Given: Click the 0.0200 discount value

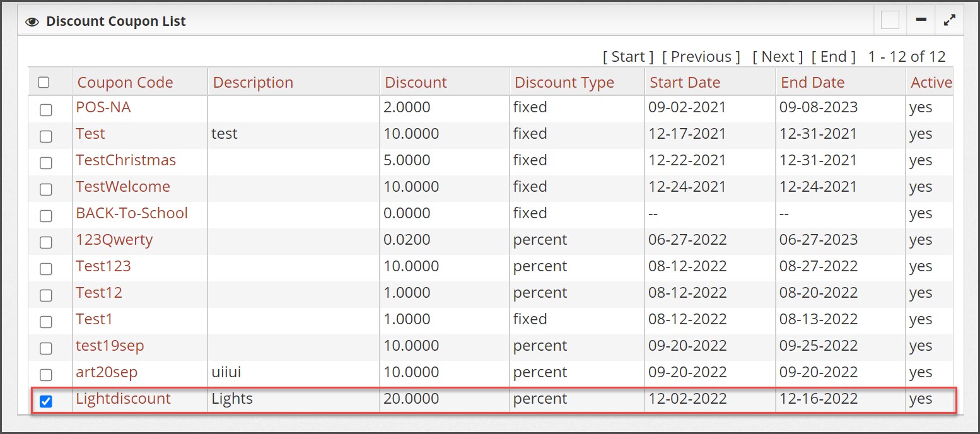Looking at the screenshot, I should click(x=407, y=240).
